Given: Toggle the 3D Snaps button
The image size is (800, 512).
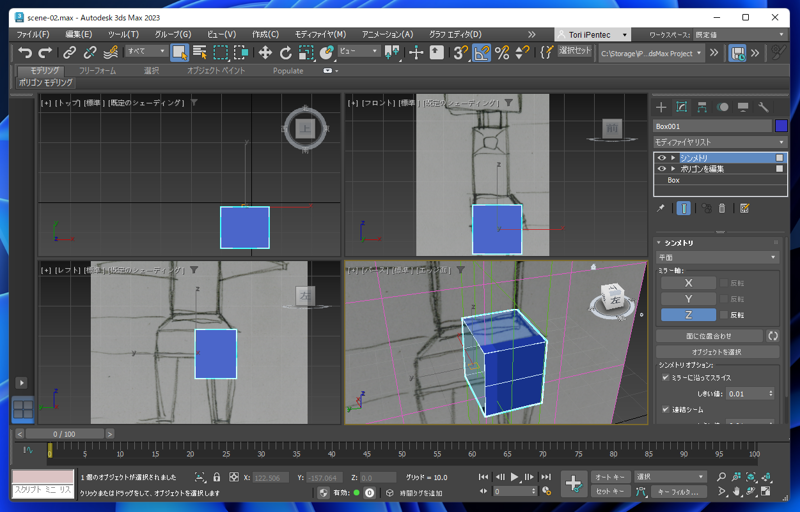Looking at the screenshot, I should [x=461, y=52].
